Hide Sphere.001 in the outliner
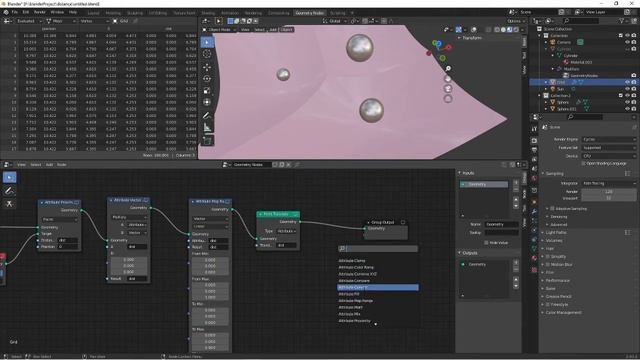The width and height of the screenshot is (640, 360). [627, 109]
